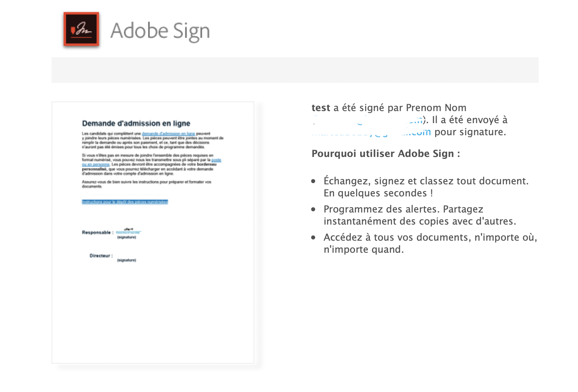Click the Adobe Sign wordmark text
Screen dimensions: 578x392
160,31
